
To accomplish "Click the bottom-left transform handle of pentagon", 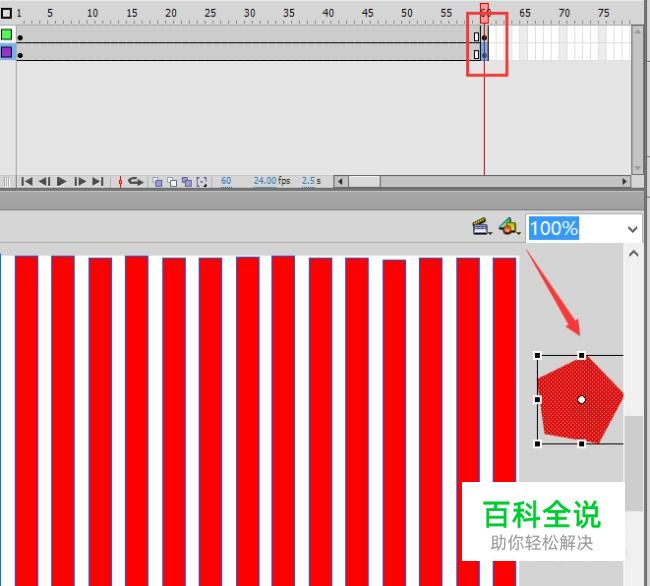I will pos(538,444).
